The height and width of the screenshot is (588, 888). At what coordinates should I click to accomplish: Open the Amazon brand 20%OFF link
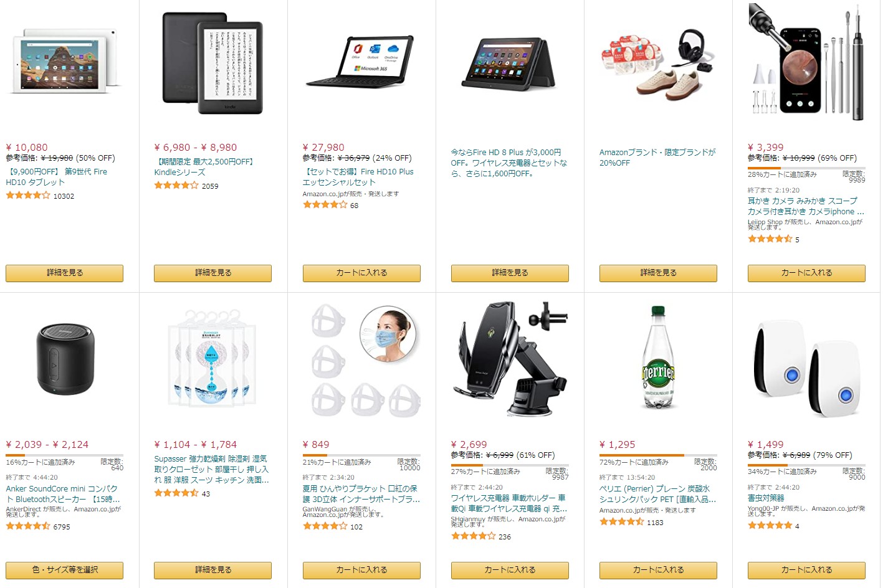tap(657, 158)
